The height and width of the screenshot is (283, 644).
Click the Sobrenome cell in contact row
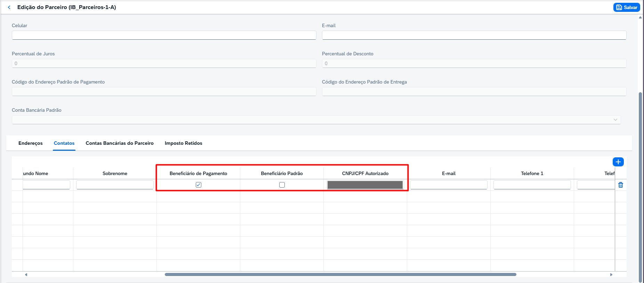115,185
